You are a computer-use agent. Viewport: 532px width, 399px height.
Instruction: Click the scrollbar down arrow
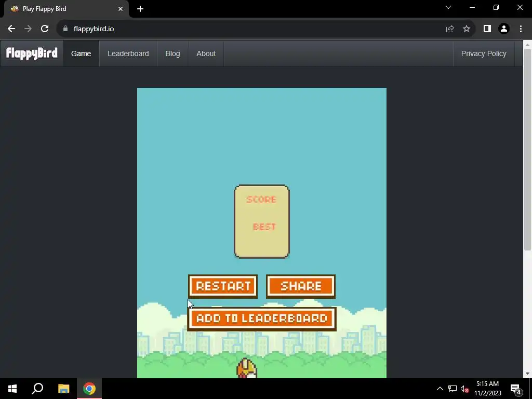(x=527, y=374)
